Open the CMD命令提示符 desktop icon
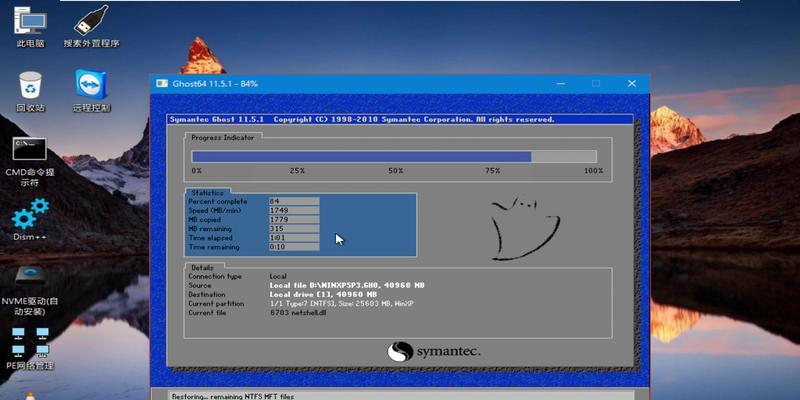 (x=30, y=161)
